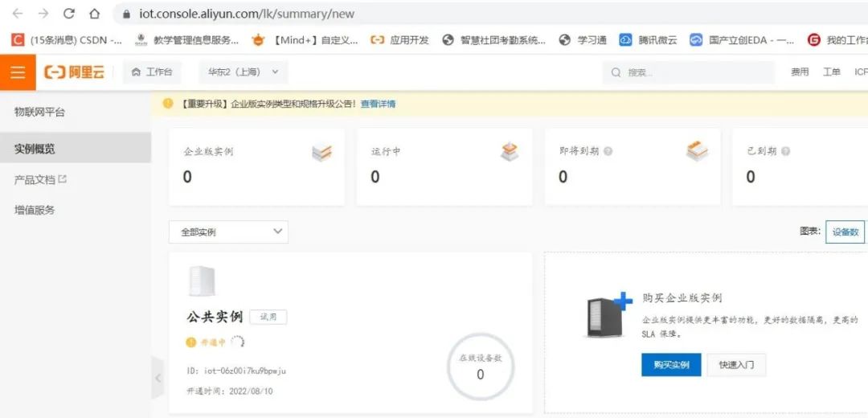Viewport: 868px width, 418px height.
Task: Click the 查看详情 link in the notice
Action: tap(378, 104)
